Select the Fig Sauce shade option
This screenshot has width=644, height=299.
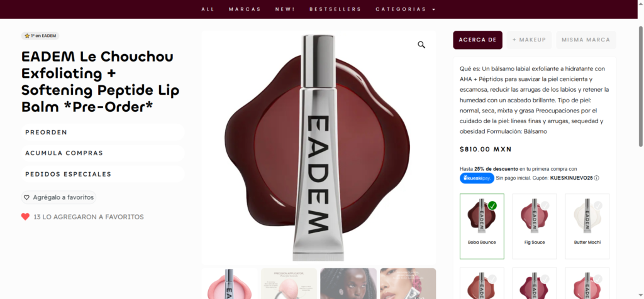coord(535,226)
